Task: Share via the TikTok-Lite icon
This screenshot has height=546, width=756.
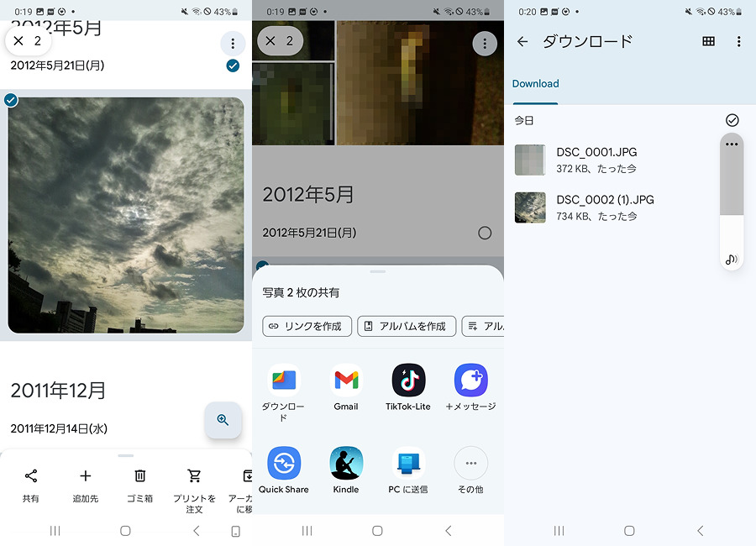Action: pos(407,381)
